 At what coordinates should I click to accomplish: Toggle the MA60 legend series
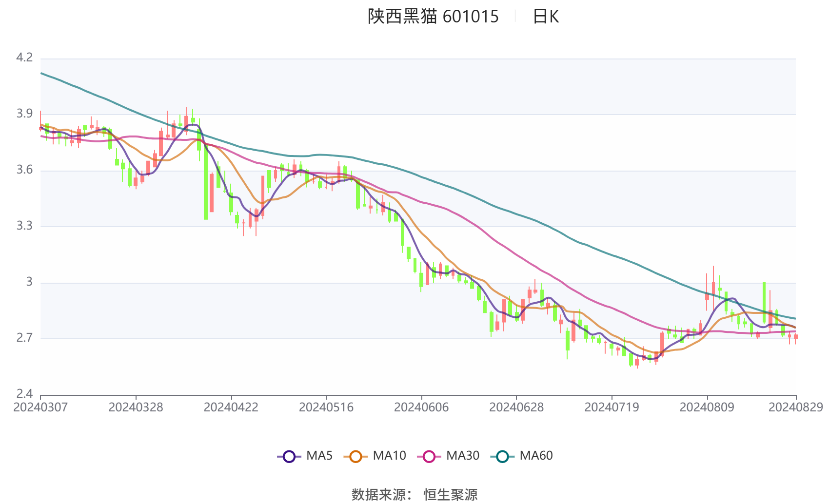(522, 456)
